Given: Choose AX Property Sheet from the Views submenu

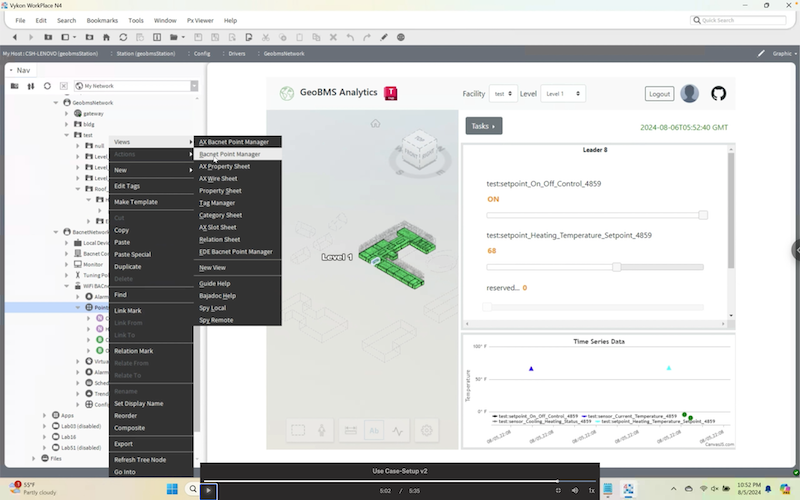Looking at the screenshot, I should (237, 166).
